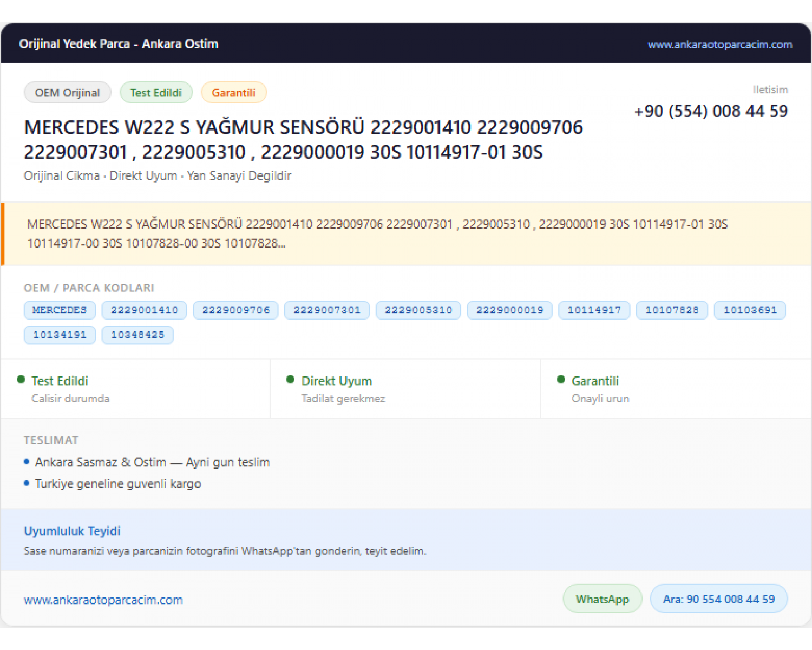Viewport: 812px width, 650px height.
Task: Click the Uyumluluk Teyidi heading
Action: pos(72,531)
